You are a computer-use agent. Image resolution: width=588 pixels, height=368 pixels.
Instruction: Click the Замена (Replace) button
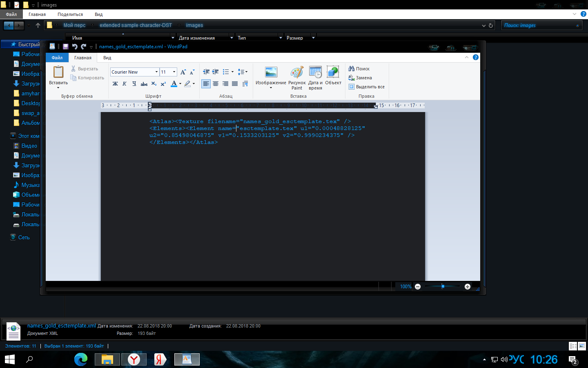coord(360,78)
